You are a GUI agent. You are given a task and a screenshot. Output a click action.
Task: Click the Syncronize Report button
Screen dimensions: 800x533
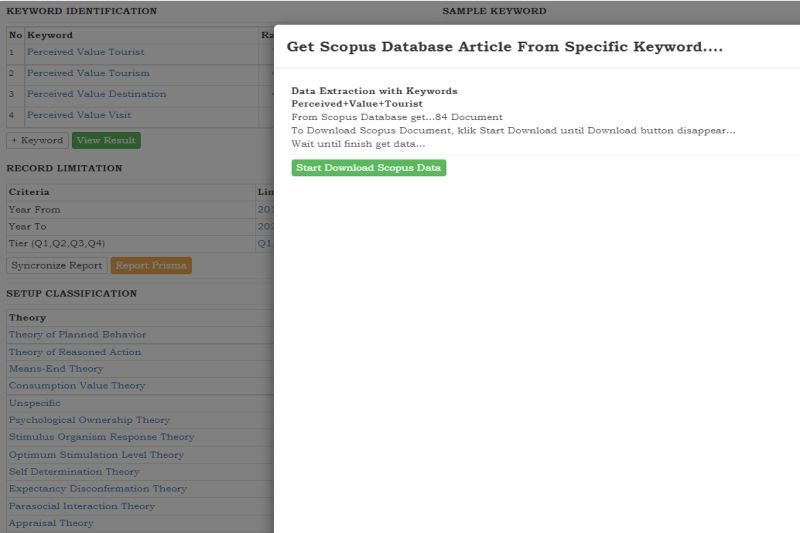[x=57, y=266]
